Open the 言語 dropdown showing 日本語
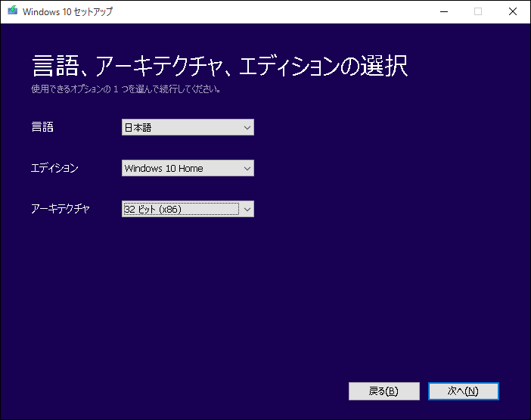531x420 pixels. point(188,127)
